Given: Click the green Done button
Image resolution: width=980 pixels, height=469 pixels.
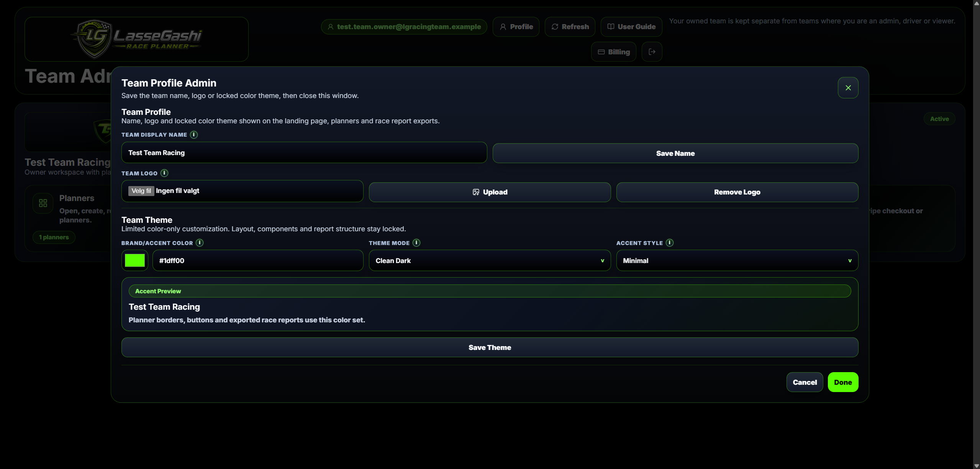Looking at the screenshot, I should 843,382.
